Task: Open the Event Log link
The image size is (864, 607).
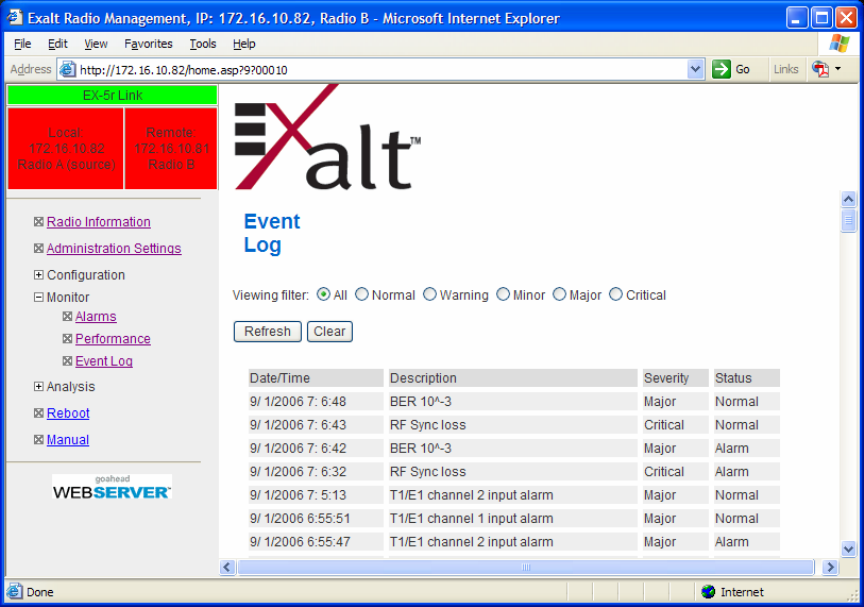Action: coord(104,361)
